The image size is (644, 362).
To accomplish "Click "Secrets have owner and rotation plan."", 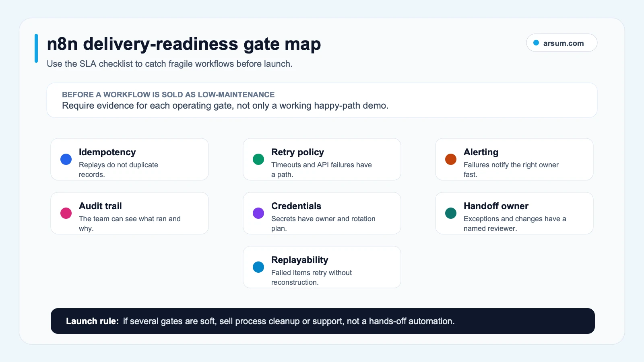I will pyautogui.click(x=323, y=224).
